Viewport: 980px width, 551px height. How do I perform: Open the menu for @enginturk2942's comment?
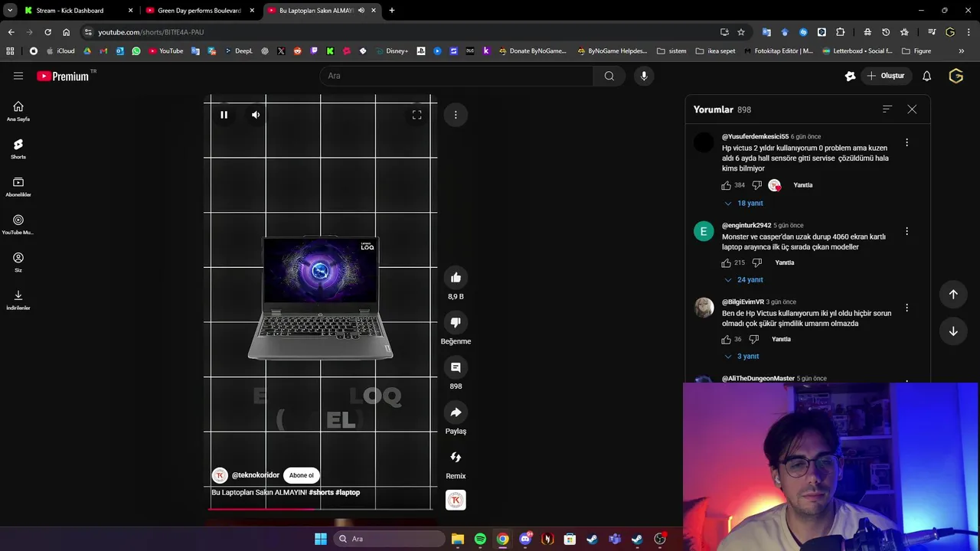coord(906,231)
